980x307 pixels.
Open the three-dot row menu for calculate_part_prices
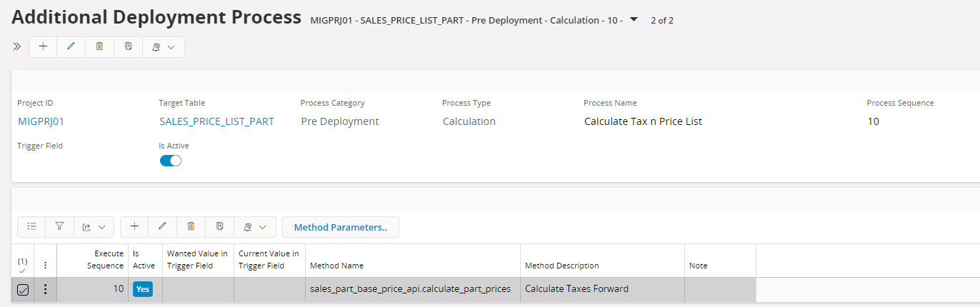[46, 290]
